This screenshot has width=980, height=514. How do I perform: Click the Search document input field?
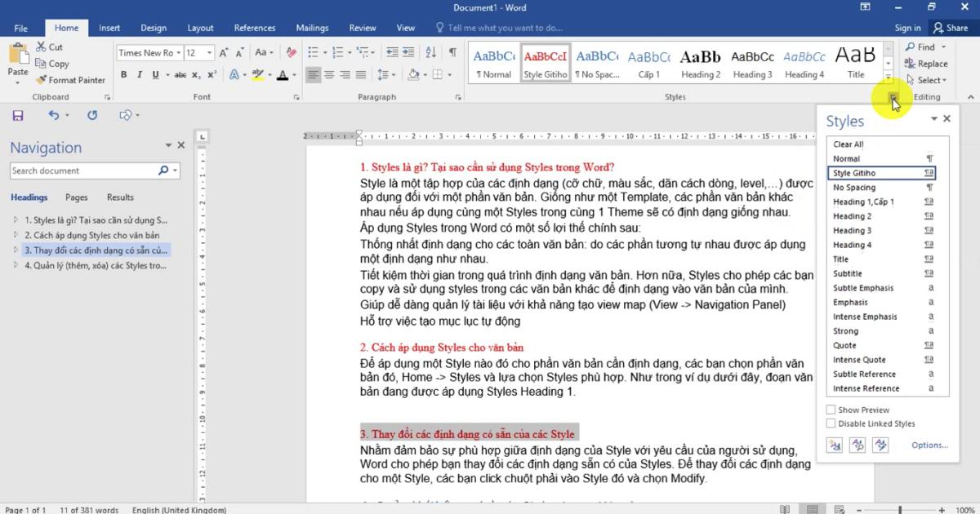[x=82, y=171]
